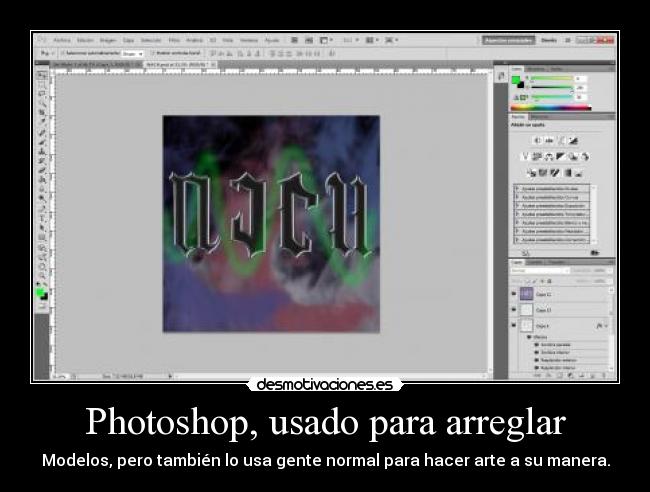
Task: Add a Hue/Saturation adjustment
Action: pyautogui.click(x=537, y=156)
